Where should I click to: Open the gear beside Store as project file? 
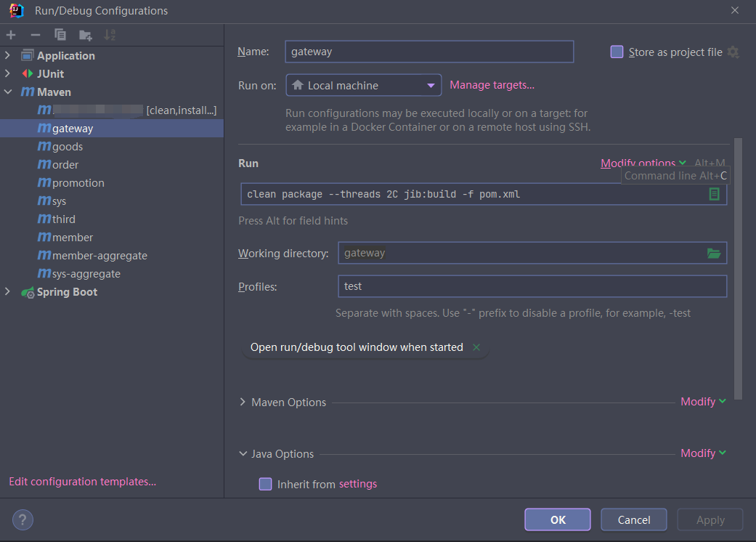pos(733,52)
